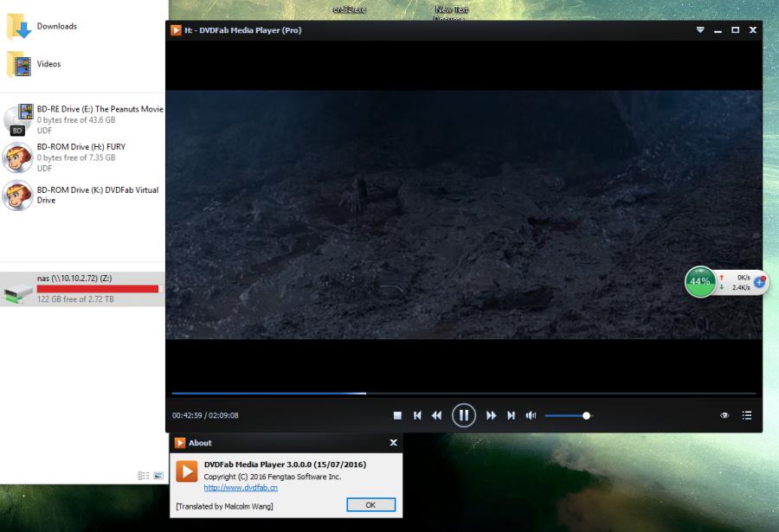
Task: Skip to the previous chapter
Action: [417, 415]
